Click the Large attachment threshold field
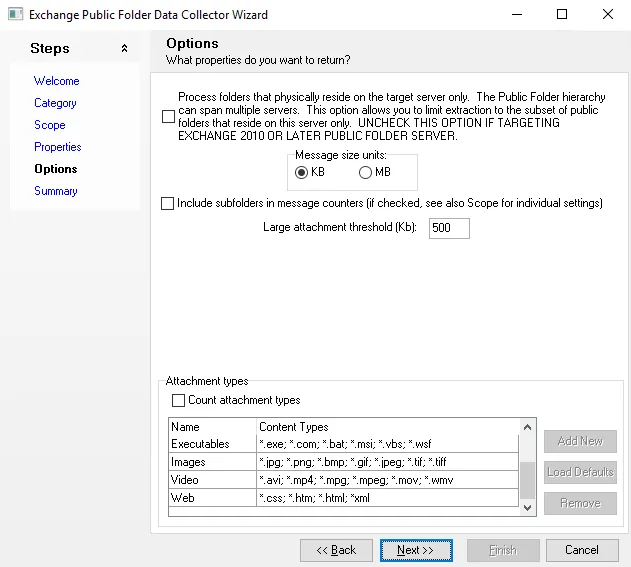The image size is (631, 567). pyautogui.click(x=449, y=228)
